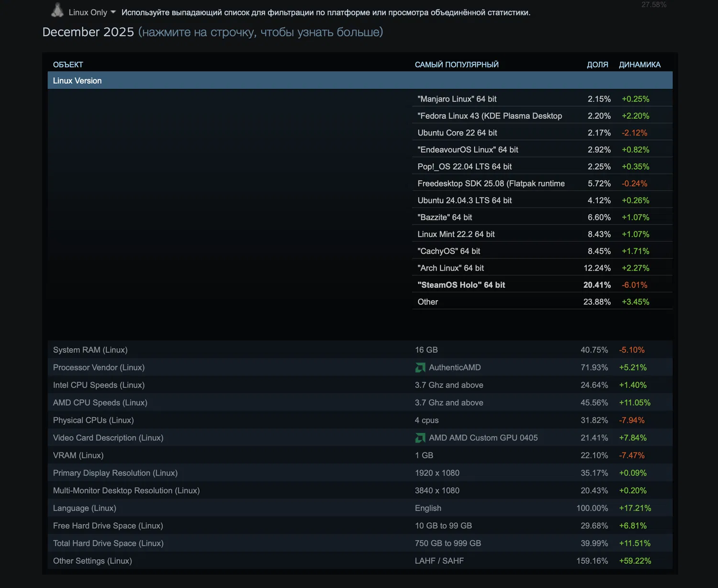Click the "23.88%" share value
The width and height of the screenshot is (718, 588).
click(597, 302)
